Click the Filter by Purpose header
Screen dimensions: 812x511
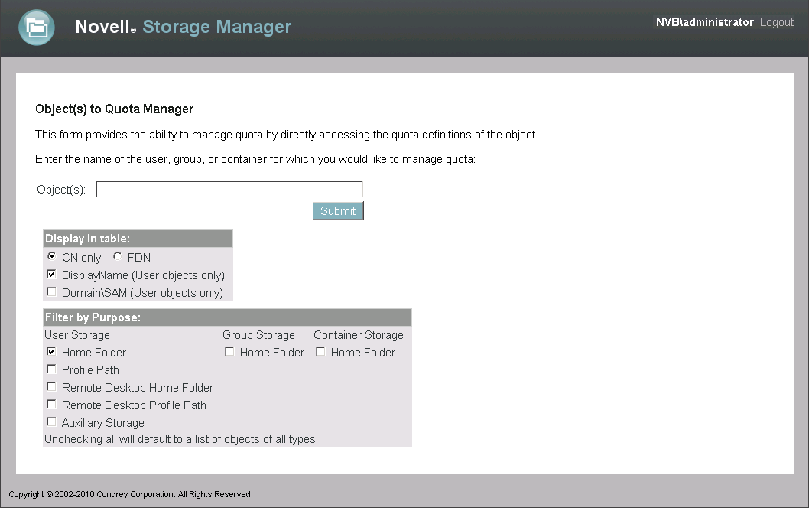pos(93,317)
